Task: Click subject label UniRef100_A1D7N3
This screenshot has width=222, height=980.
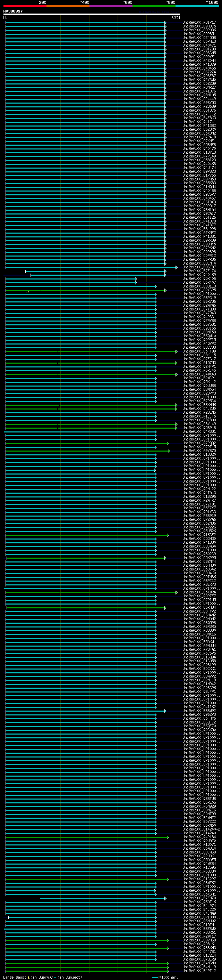Action: [199, 363]
